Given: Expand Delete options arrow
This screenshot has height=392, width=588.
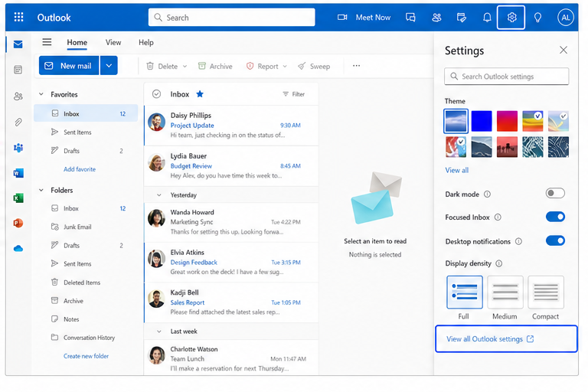Looking at the screenshot, I should coord(185,67).
